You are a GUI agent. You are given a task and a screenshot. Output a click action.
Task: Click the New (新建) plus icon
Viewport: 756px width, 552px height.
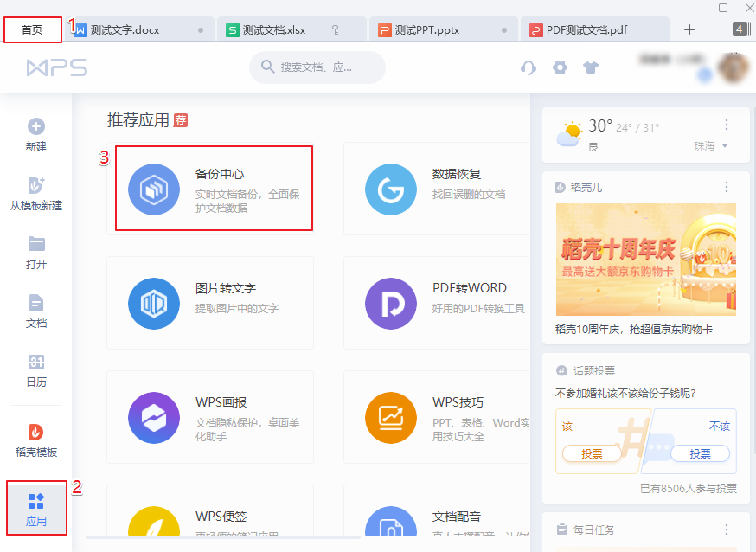[x=36, y=126]
